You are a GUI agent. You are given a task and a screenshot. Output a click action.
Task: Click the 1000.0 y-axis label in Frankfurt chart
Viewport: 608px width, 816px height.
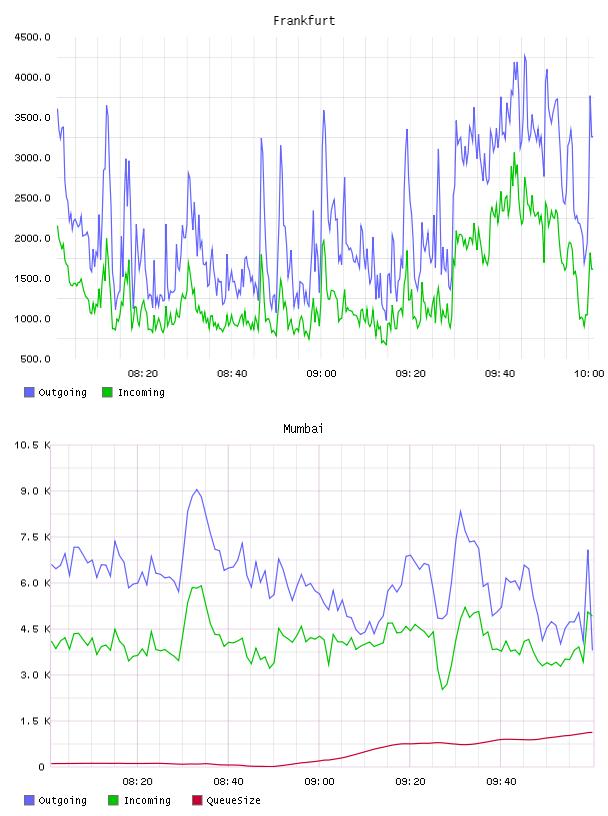[x=32, y=319]
